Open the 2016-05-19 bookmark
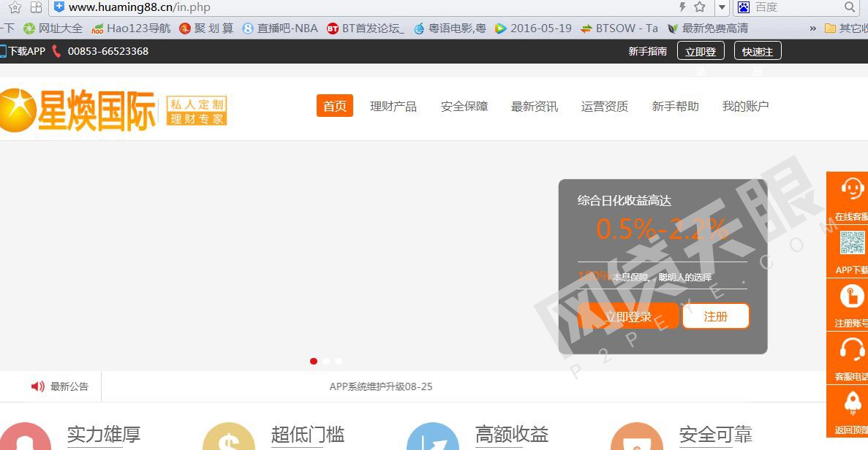Screen dimensions: 868x450 (534, 28)
